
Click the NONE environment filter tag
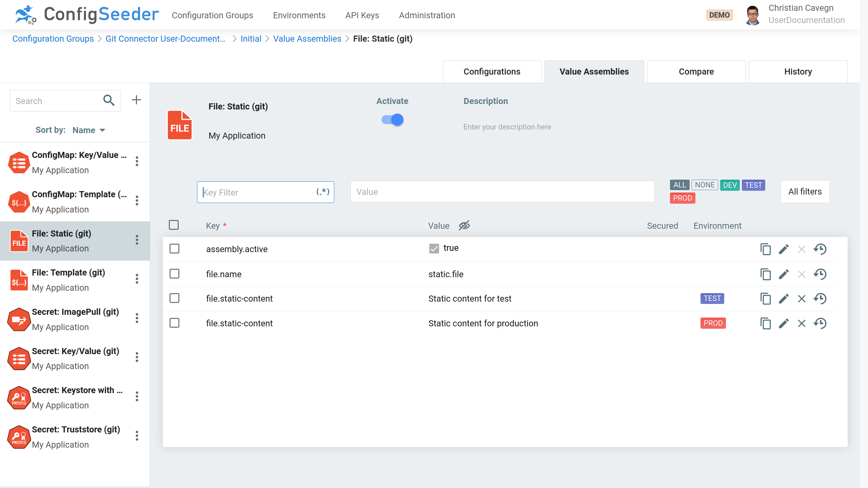705,185
